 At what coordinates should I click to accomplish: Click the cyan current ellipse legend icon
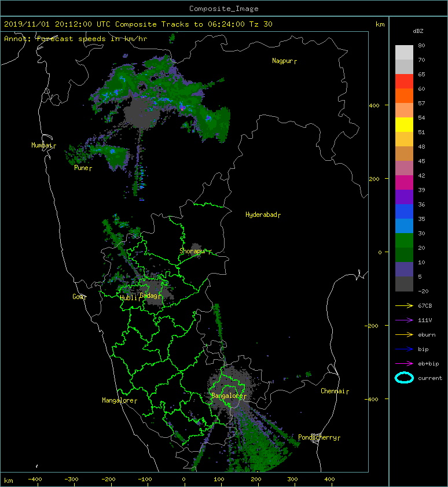pyautogui.click(x=404, y=378)
